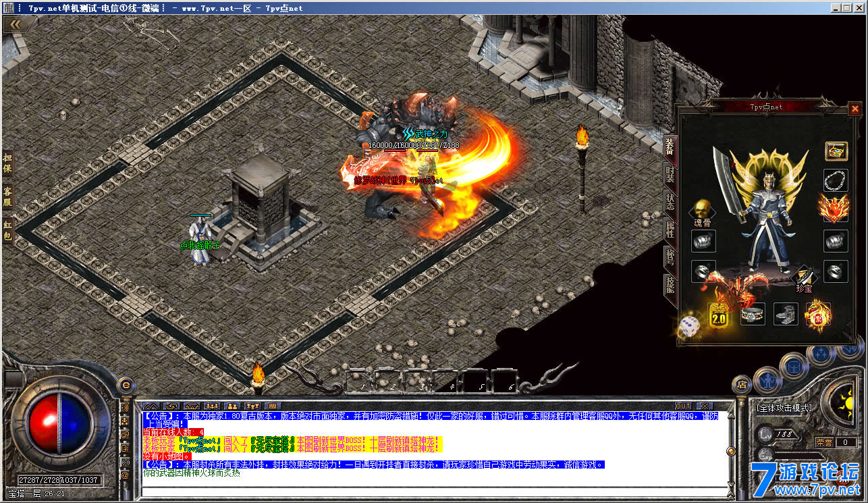Toggle the group hierarchy chat channel icon
The image size is (868, 503).
125,421
